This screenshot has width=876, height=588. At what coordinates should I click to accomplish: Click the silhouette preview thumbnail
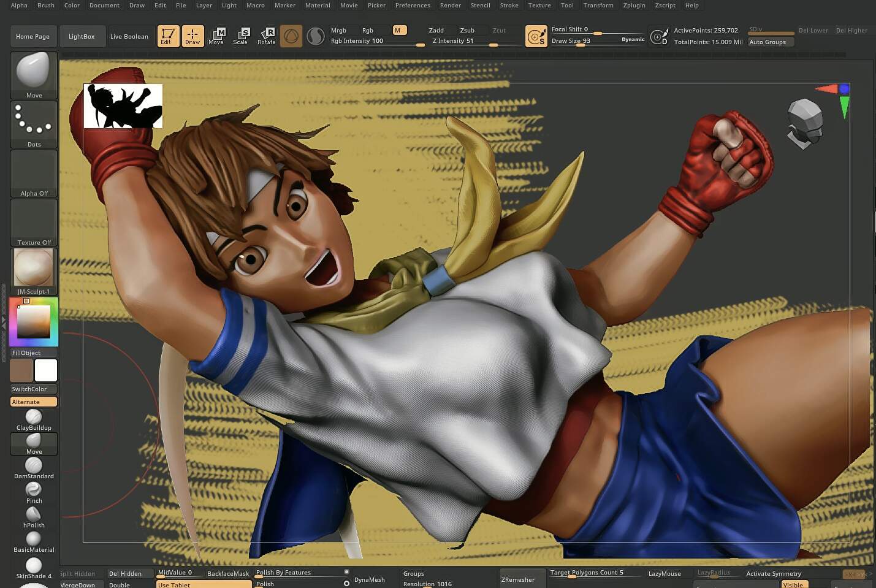click(123, 106)
